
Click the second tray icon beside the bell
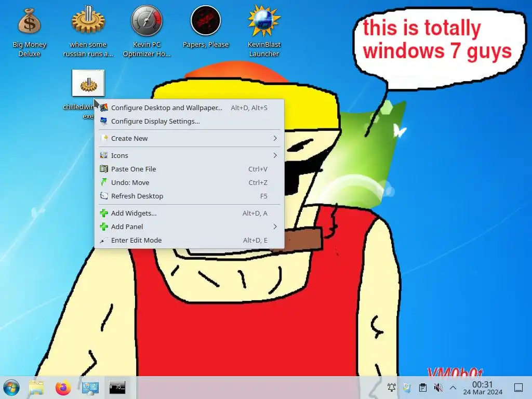(407, 387)
